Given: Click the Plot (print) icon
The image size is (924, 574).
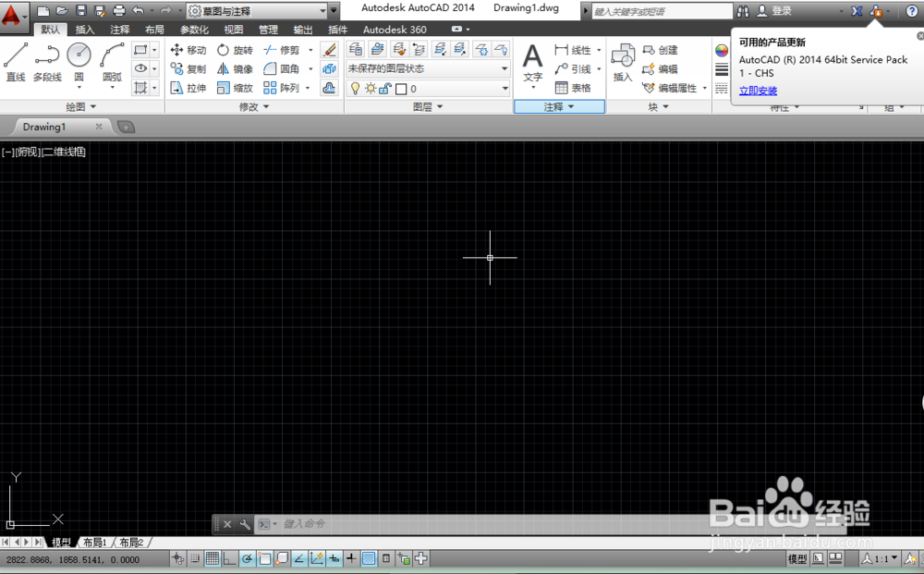Looking at the screenshot, I should click(x=119, y=10).
